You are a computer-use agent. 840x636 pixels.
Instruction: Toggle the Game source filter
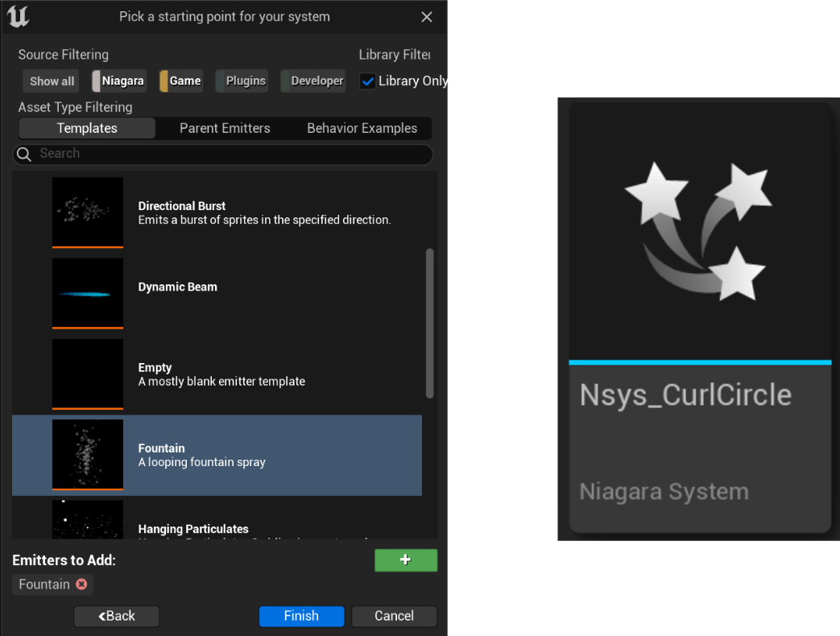(x=181, y=81)
